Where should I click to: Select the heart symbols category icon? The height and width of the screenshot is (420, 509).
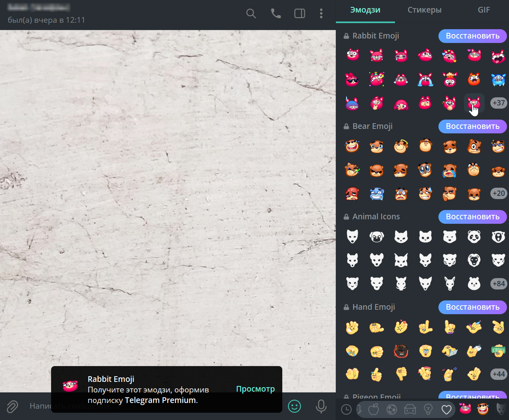[447, 409]
